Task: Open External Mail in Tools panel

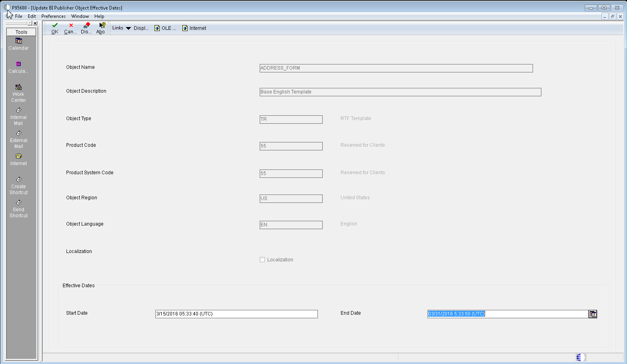Action: pyautogui.click(x=19, y=140)
